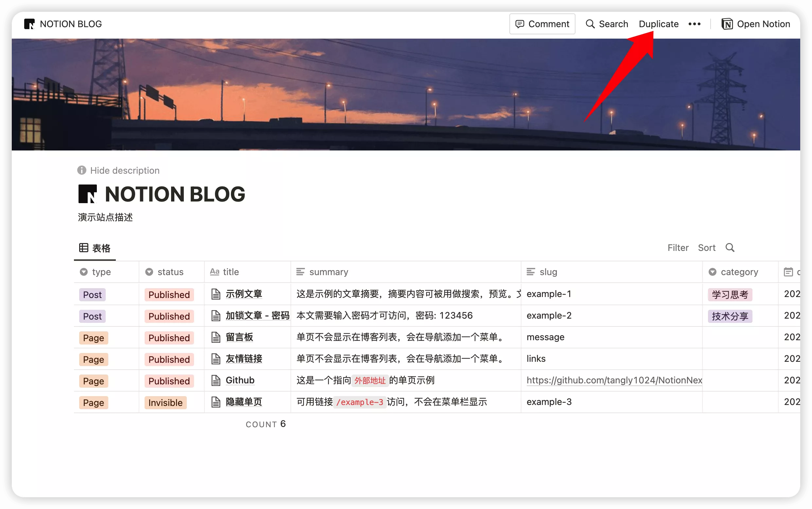Open the category column header menu
The height and width of the screenshot is (509, 812).
(739, 272)
